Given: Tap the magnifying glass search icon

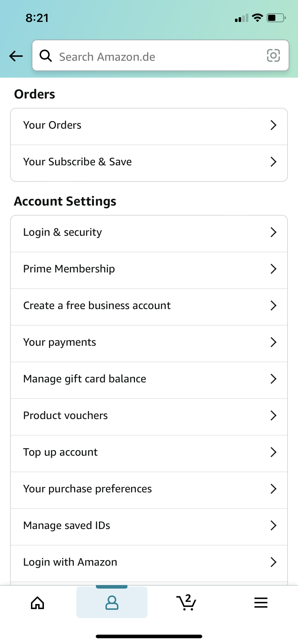Looking at the screenshot, I should point(46,56).
